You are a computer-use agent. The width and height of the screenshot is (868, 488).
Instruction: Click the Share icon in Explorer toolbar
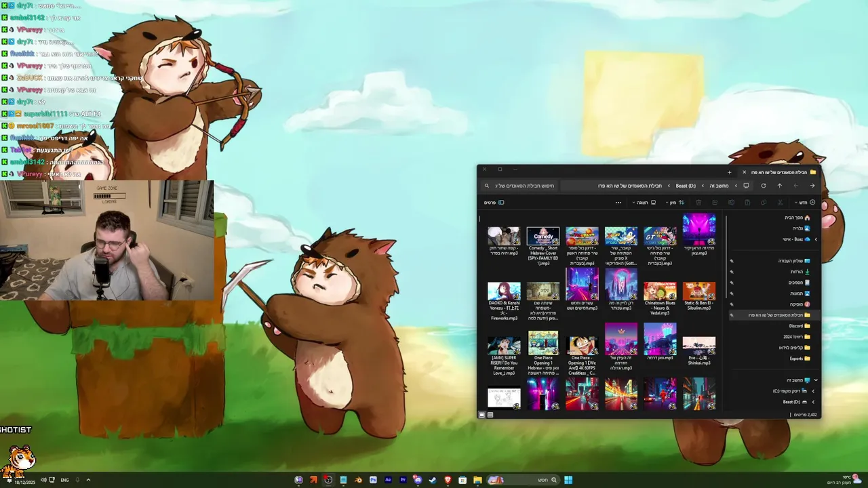[x=715, y=203]
